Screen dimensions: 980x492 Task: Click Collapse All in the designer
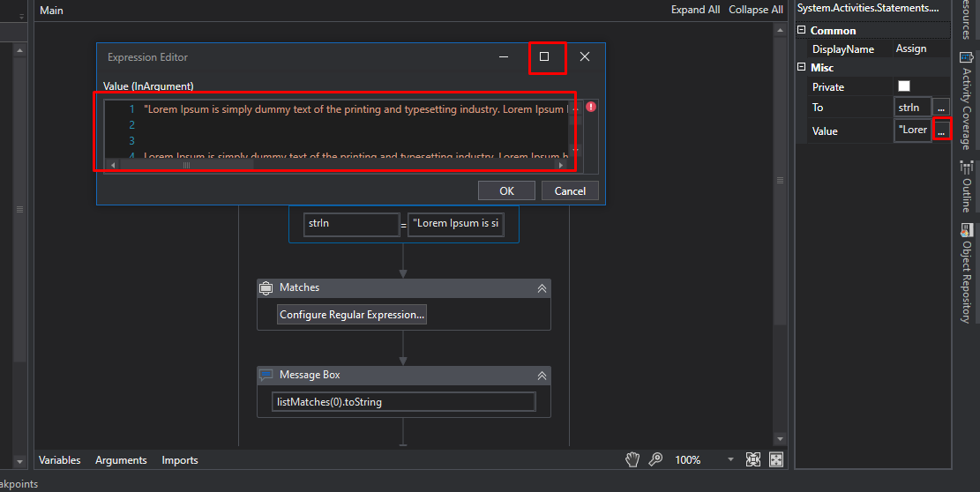coord(756,10)
